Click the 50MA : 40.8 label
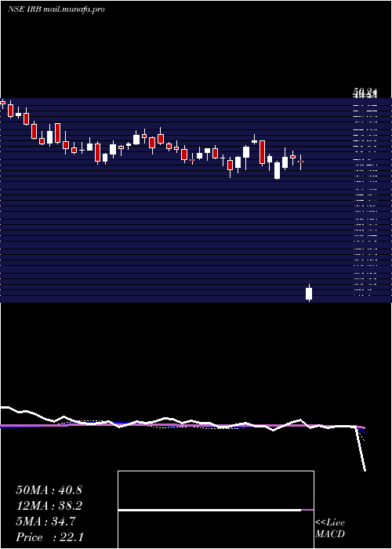Image resolution: width=392 pixels, height=549 pixels. pyautogui.click(x=49, y=490)
